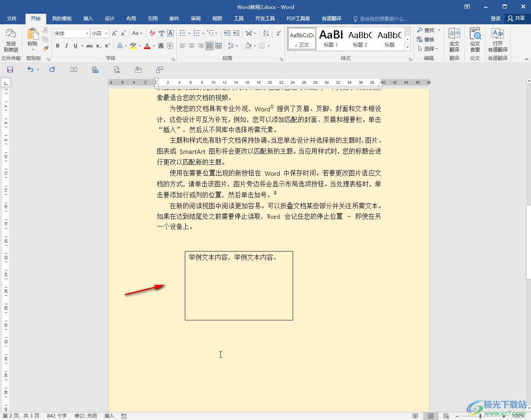Toggle Character Shading icon
Image resolution: width=531 pixels, height=420 pixels.
point(161,46)
